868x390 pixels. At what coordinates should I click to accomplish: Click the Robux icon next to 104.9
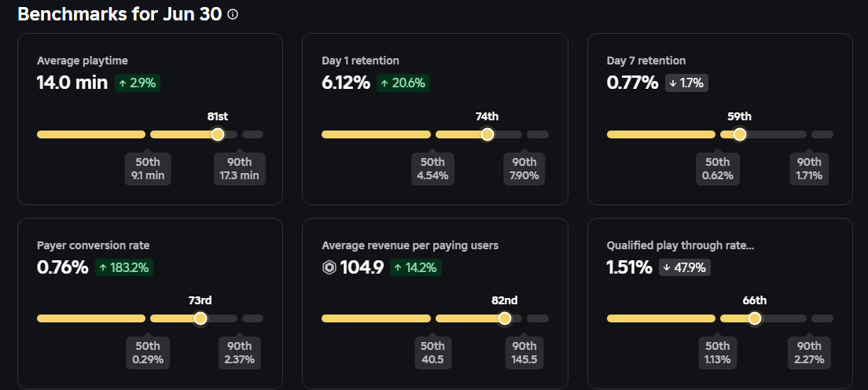pyautogui.click(x=329, y=268)
